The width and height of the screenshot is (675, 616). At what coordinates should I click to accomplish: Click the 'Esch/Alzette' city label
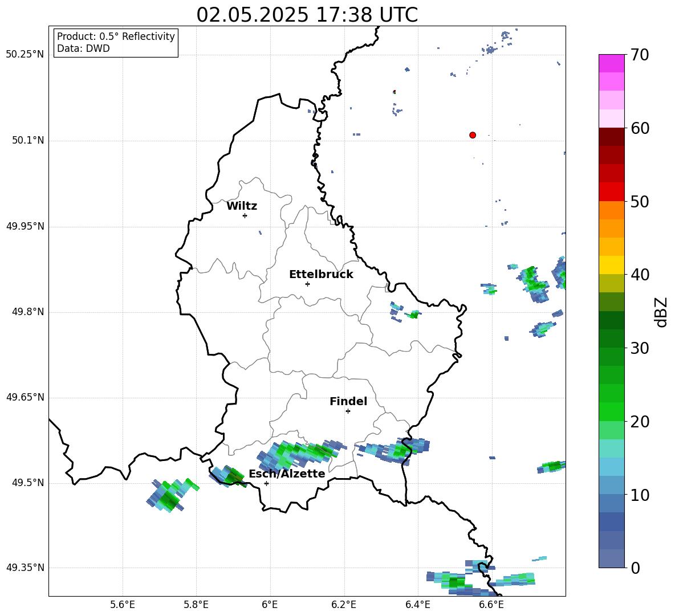click(x=287, y=474)
